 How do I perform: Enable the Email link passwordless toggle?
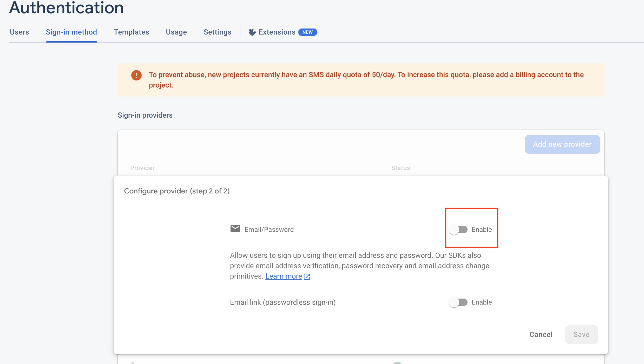(458, 302)
